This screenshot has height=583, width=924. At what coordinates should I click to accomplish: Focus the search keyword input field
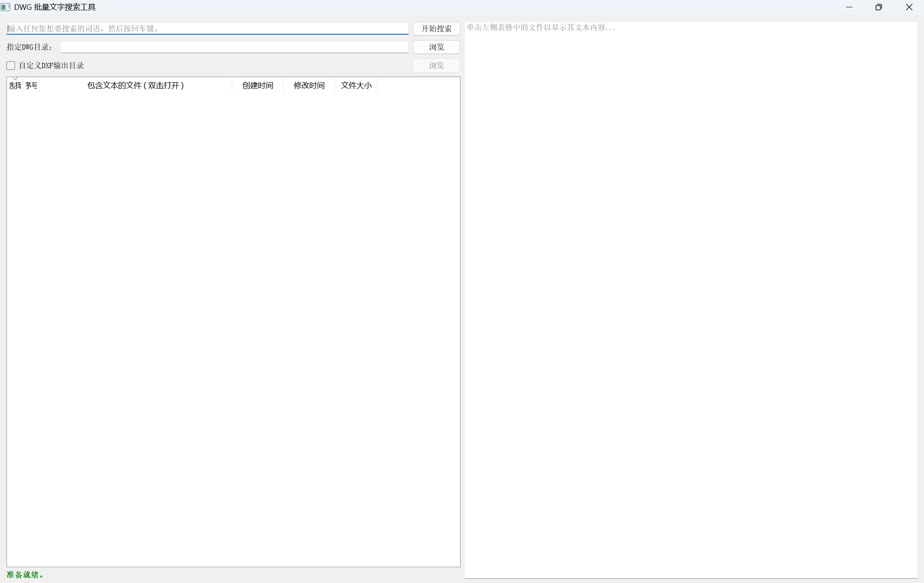point(207,29)
